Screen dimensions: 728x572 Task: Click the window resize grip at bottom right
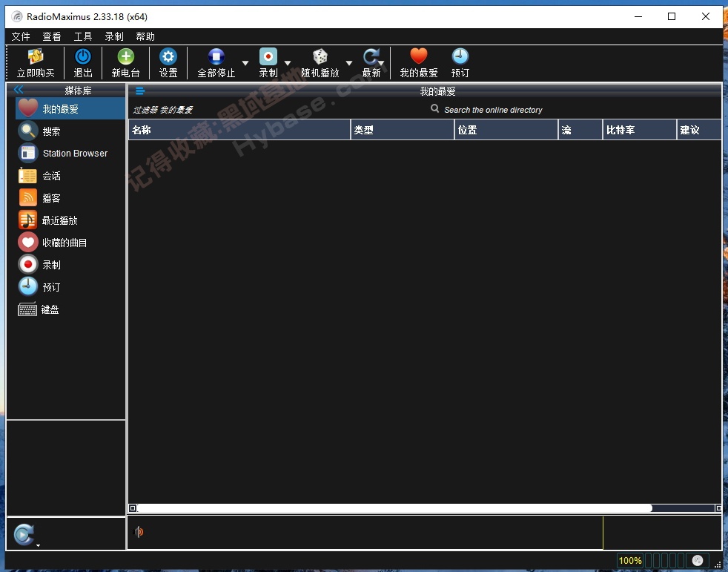click(x=718, y=564)
